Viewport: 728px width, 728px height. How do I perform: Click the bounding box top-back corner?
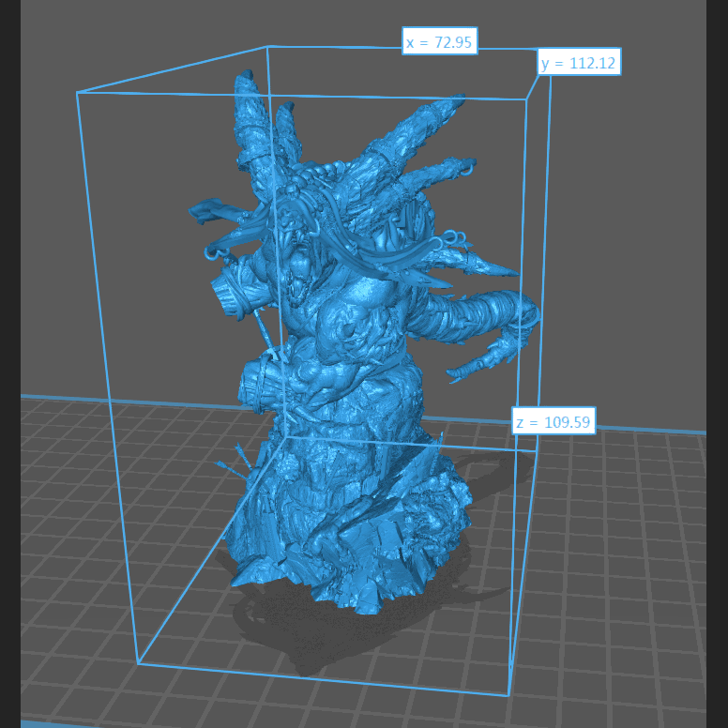[x=268, y=46]
